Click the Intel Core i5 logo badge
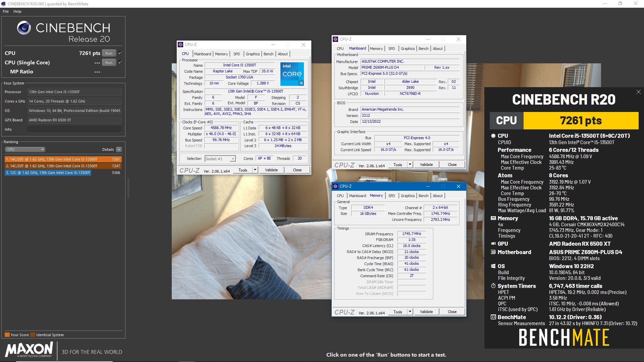This screenshot has width=644, height=362. tap(292, 74)
